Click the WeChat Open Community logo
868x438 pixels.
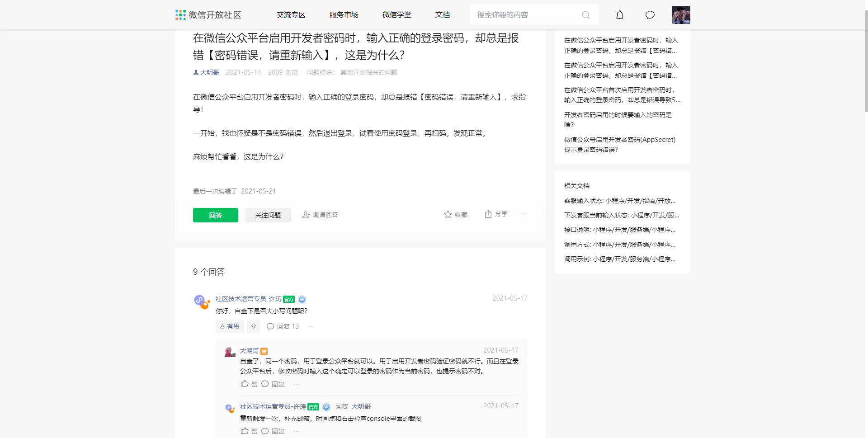click(x=208, y=15)
